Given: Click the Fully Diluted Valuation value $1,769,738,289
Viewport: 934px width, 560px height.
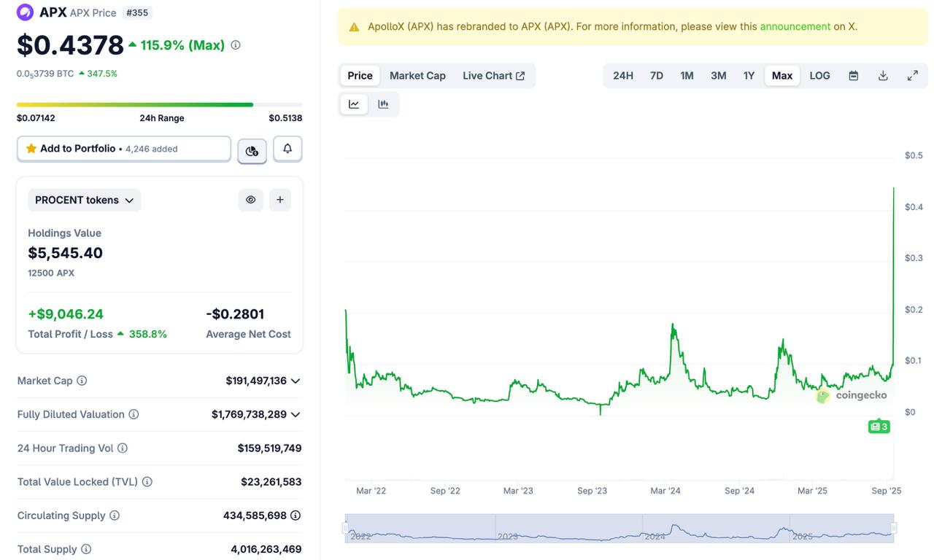Looking at the screenshot, I should pyautogui.click(x=249, y=414).
